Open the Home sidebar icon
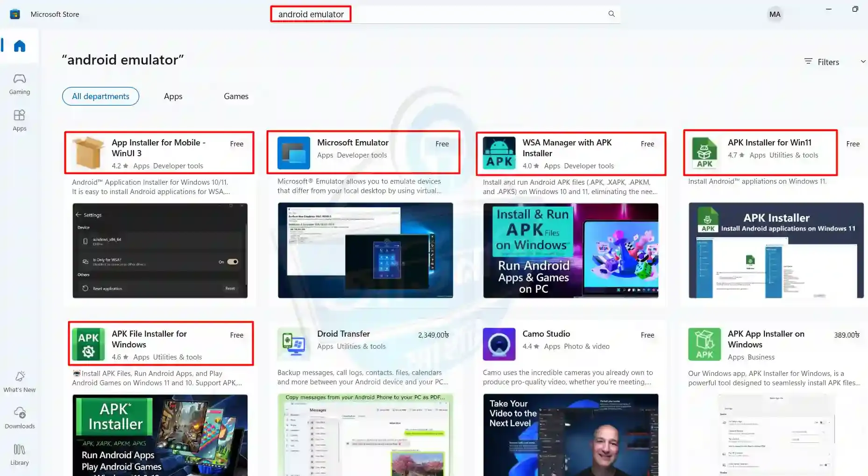The height and width of the screenshot is (476, 868). tap(20, 46)
